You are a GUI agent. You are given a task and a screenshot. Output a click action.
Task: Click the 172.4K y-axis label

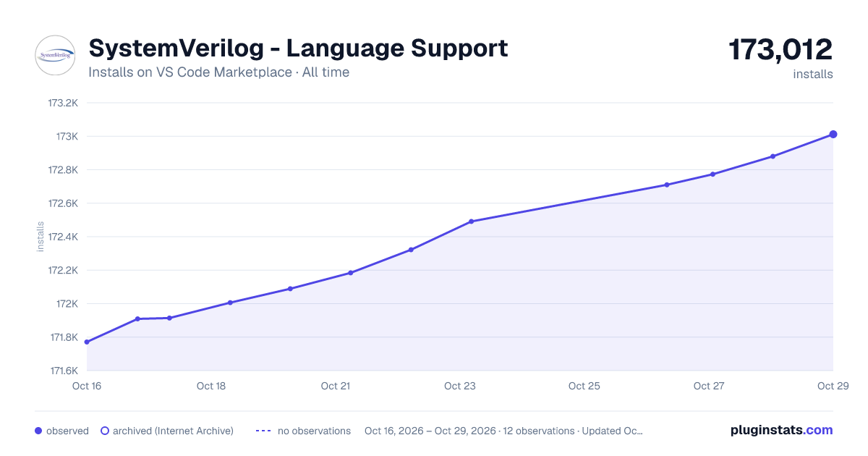click(x=63, y=237)
